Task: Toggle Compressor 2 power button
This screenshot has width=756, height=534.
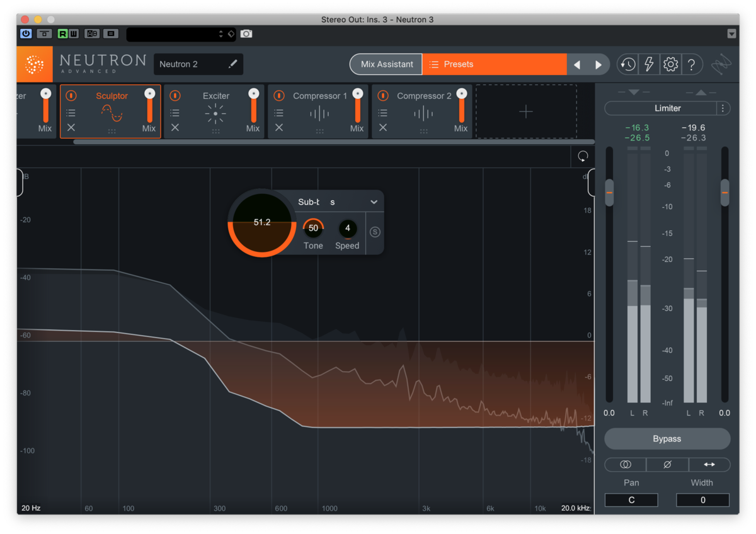Action: point(383,96)
